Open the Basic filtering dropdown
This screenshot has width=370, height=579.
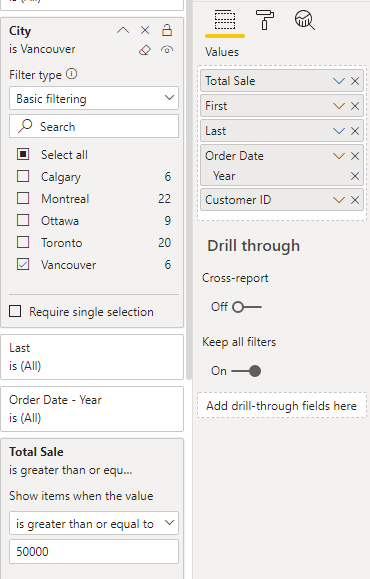point(94,98)
